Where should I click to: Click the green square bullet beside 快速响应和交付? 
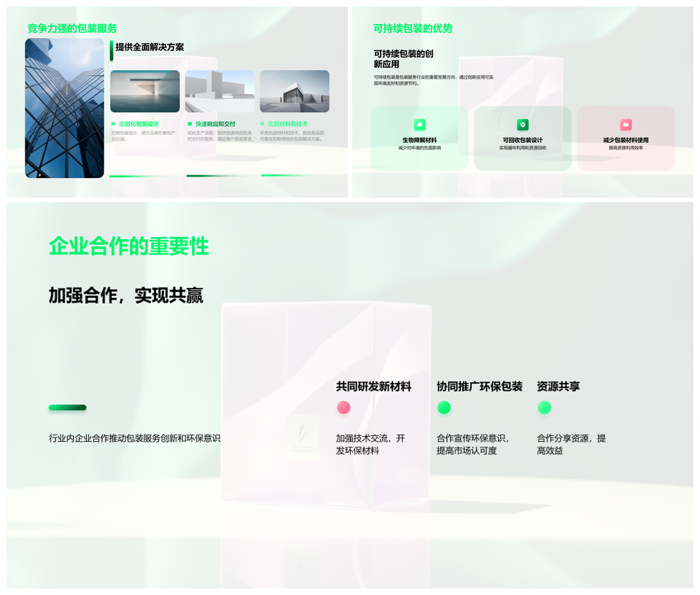click(x=189, y=124)
